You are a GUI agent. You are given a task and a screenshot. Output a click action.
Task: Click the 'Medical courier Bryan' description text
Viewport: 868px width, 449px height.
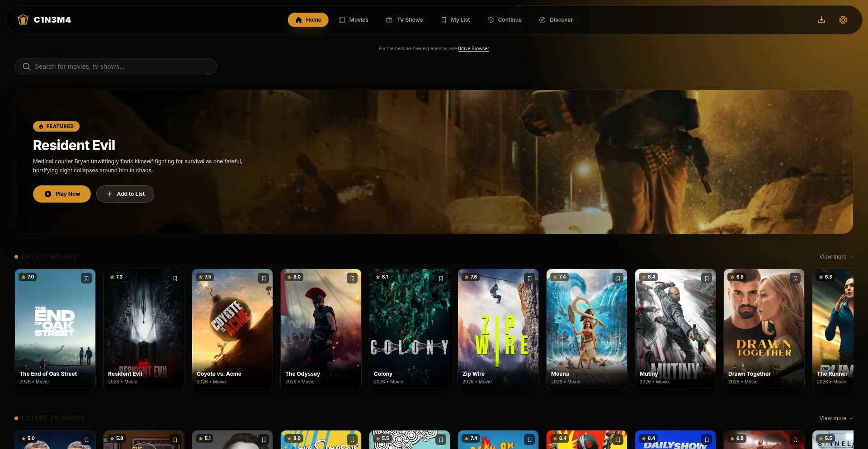pos(137,166)
